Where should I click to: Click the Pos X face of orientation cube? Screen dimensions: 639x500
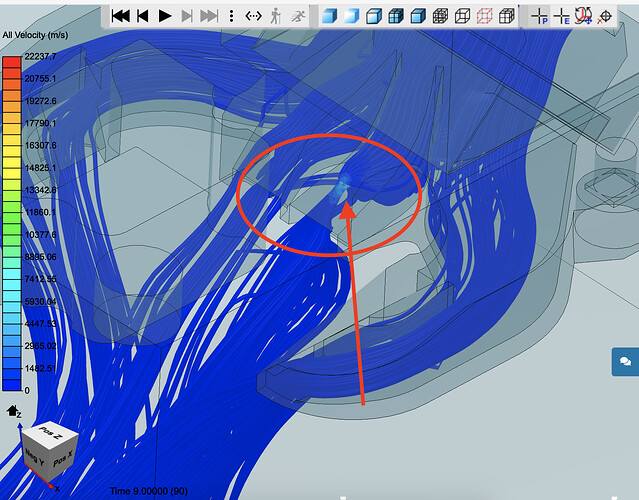point(63,459)
